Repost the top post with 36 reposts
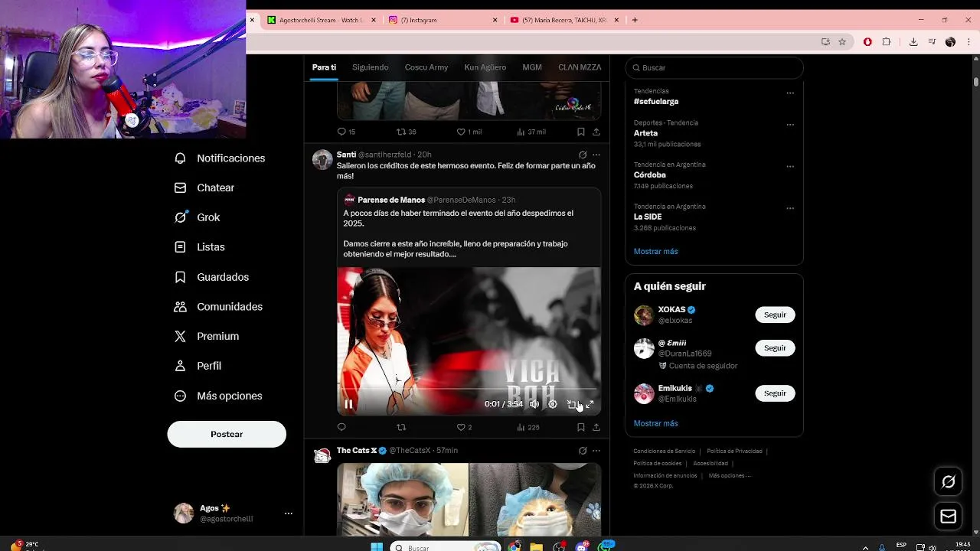 tap(407, 132)
